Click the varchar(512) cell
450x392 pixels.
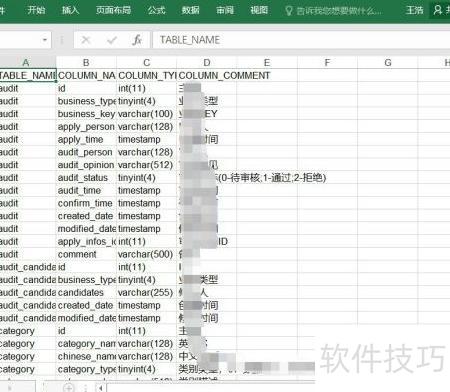pos(147,165)
